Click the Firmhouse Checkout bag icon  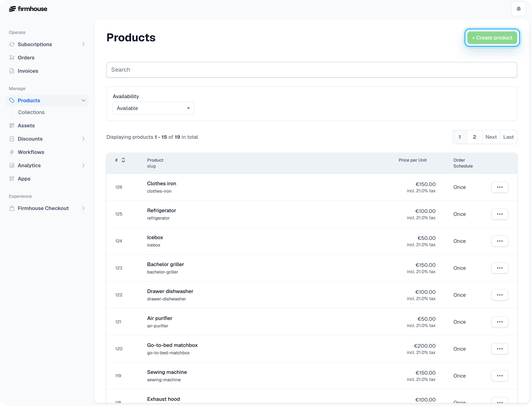coord(12,208)
